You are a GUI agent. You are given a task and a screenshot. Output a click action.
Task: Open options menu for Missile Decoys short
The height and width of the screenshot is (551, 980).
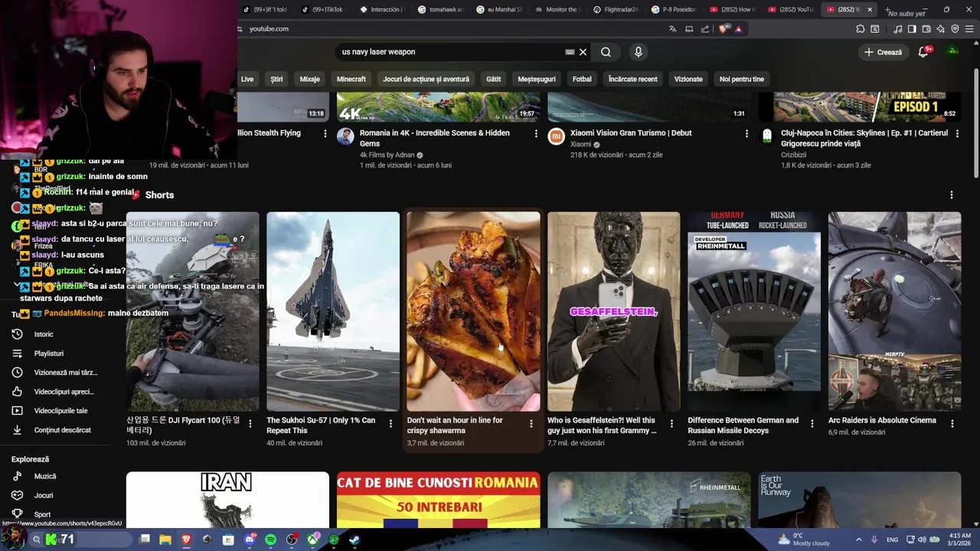coord(812,423)
